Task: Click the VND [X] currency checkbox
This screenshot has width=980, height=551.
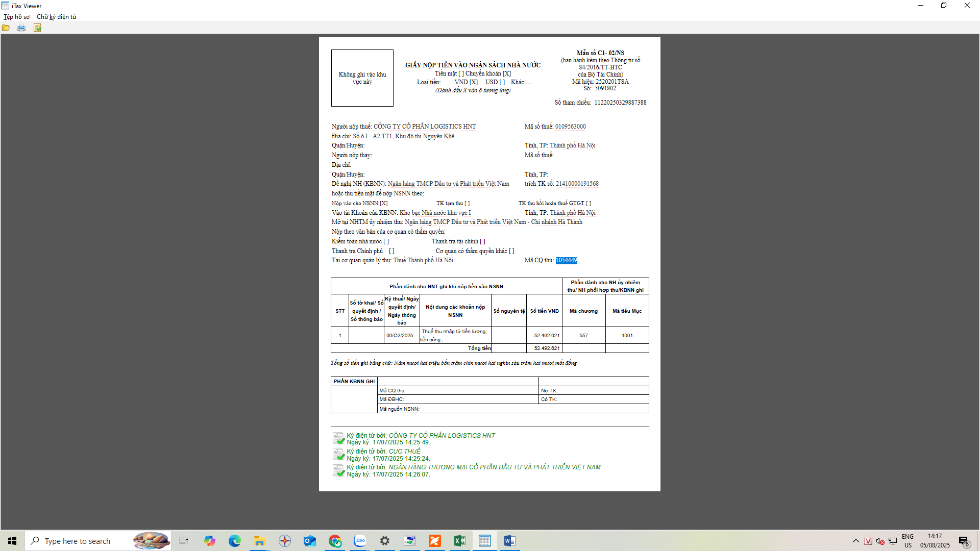Action: 474,82
